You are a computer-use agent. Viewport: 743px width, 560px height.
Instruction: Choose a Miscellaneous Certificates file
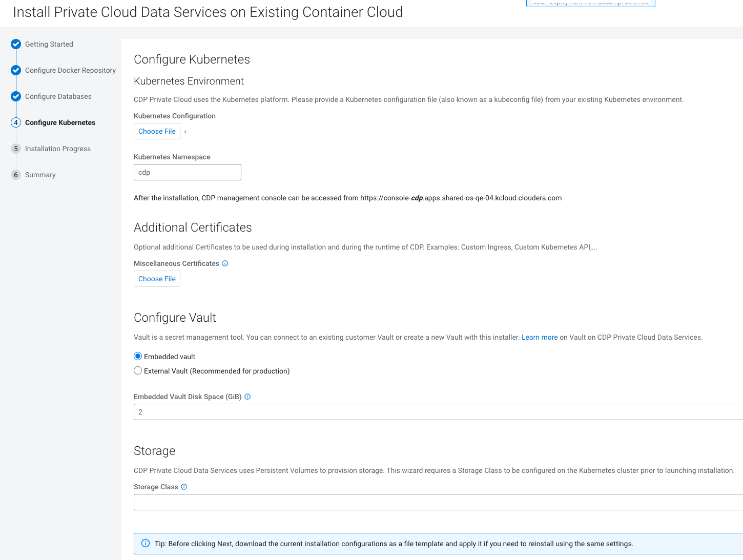click(x=157, y=279)
